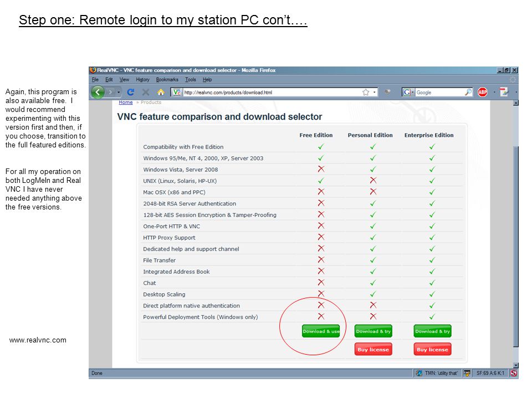The width and height of the screenshot is (532, 399).
Task: Click the Chat row label
Action: click(149, 283)
